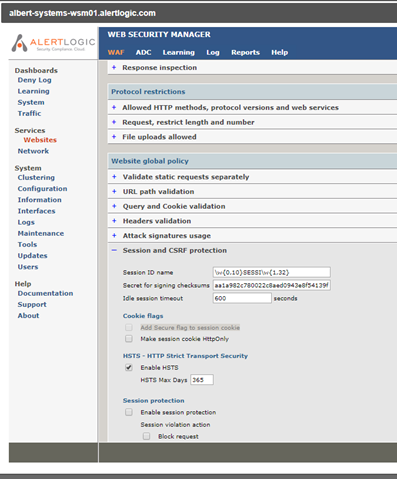Screen dimensions: 397x479
Task: Open Documentation under Help
Action: coord(45,293)
